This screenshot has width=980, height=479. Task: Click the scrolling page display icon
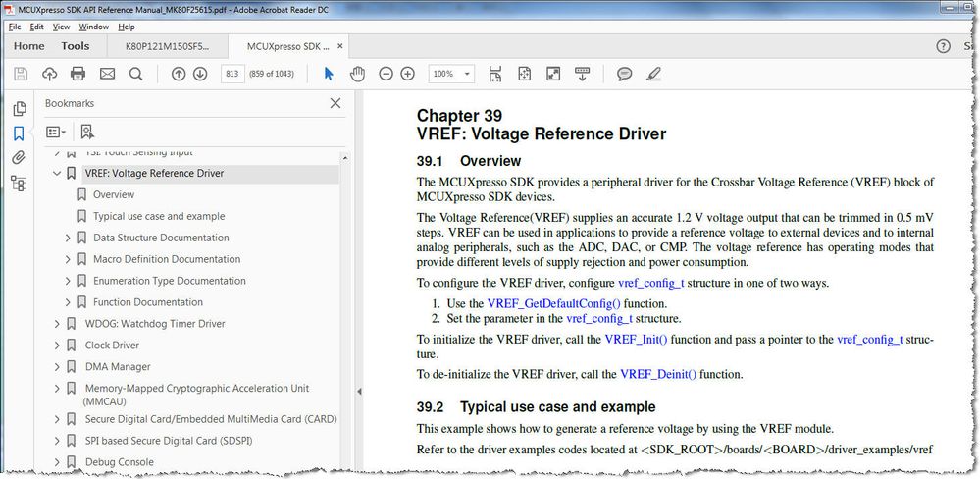[495, 74]
